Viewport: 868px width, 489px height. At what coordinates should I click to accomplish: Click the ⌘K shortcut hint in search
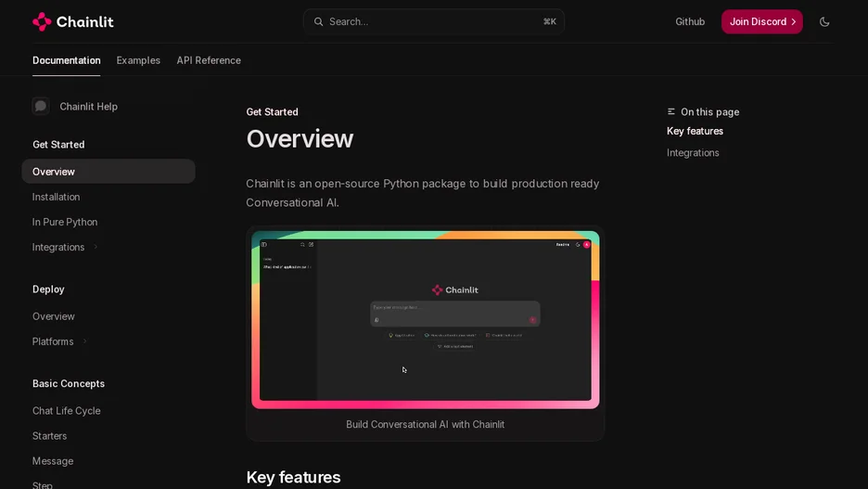coord(549,21)
